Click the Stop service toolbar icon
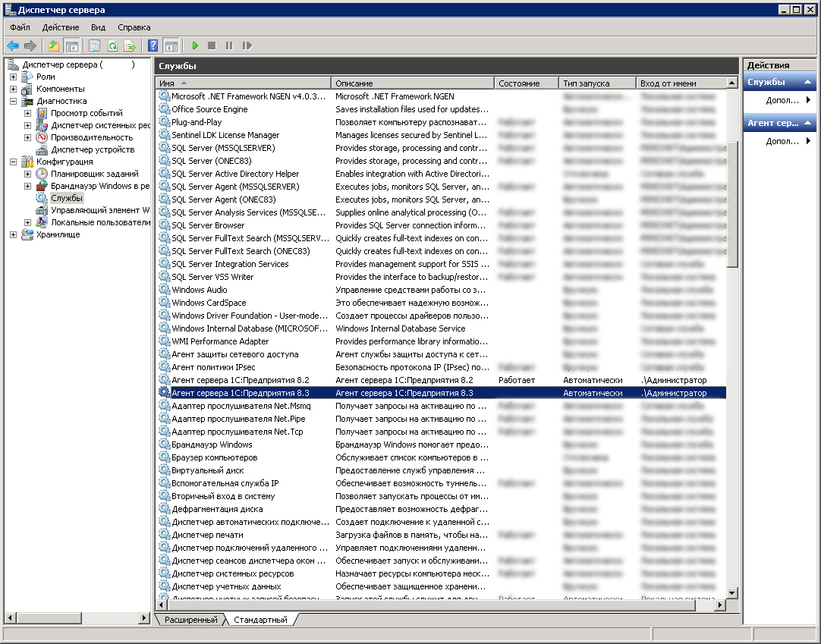Viewport: 821px width, 644px height. pos(212,46)
